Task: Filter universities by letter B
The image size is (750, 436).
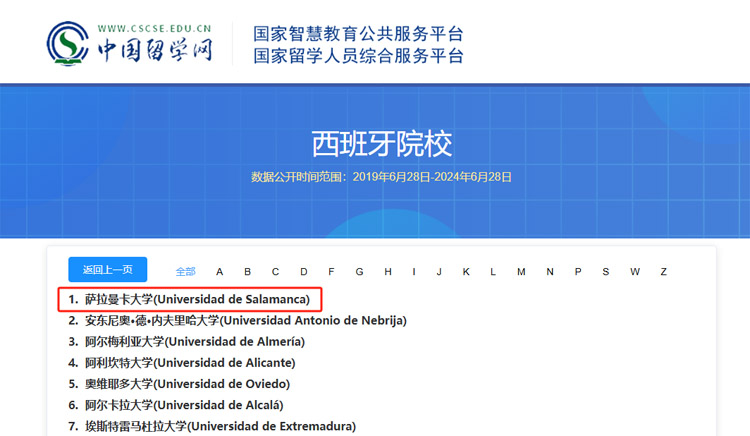Action: click(247, 272)
